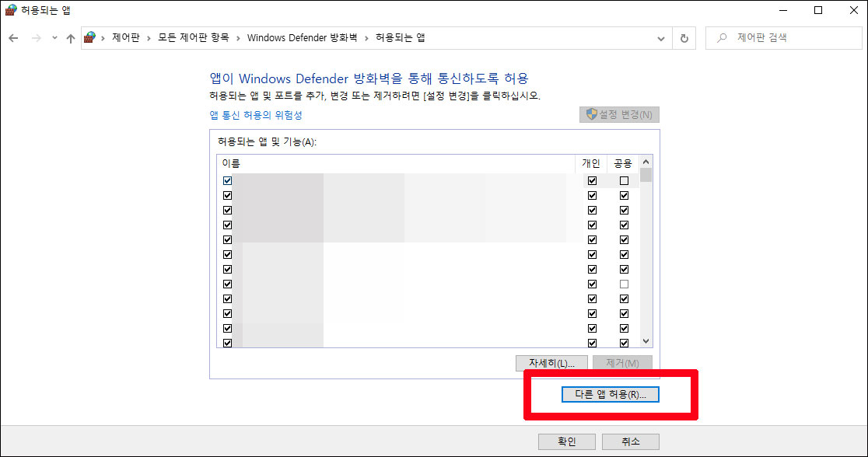Toggle the greyed-out unchecked 공용 checkbox
Viewport: 868px width, 457px height.
pos(625,284)
